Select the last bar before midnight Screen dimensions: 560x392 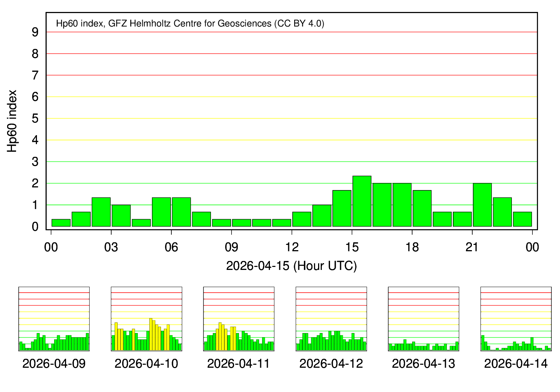click(522, 219)
